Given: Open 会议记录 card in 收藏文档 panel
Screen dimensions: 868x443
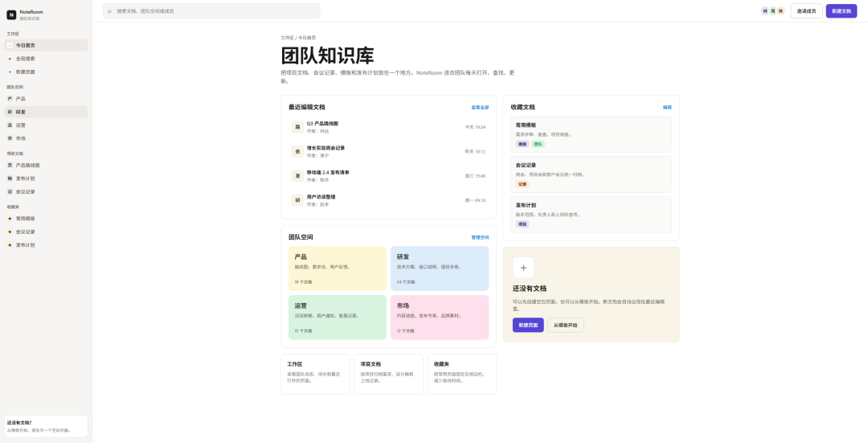Looking at the screenshot, I should click(591, 174).
